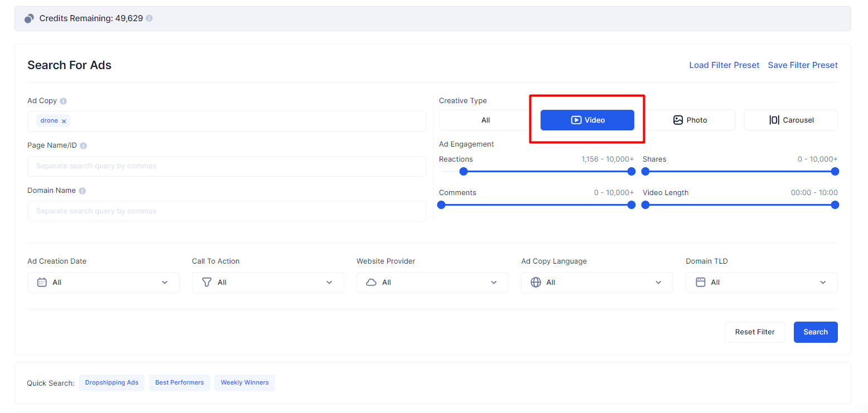Viewport: 868px width, 413px height.
Task: Focus the Page Name/ID input field
Action: pos(226,166)
